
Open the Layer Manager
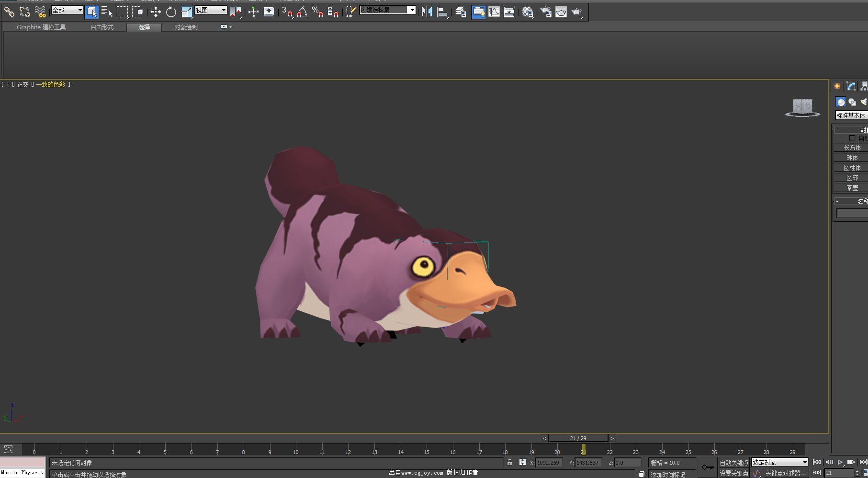tap(461, 12)
